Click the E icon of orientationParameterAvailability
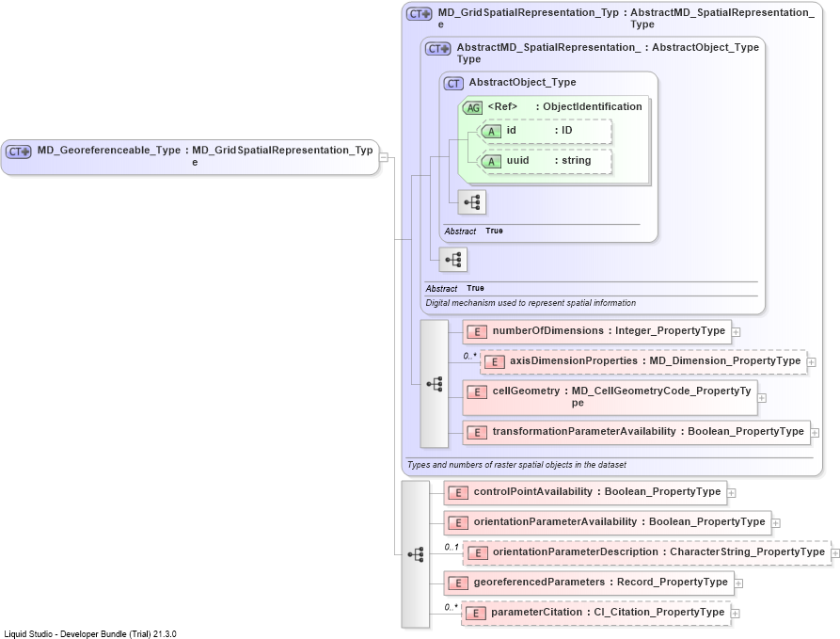 coord(458,522)
